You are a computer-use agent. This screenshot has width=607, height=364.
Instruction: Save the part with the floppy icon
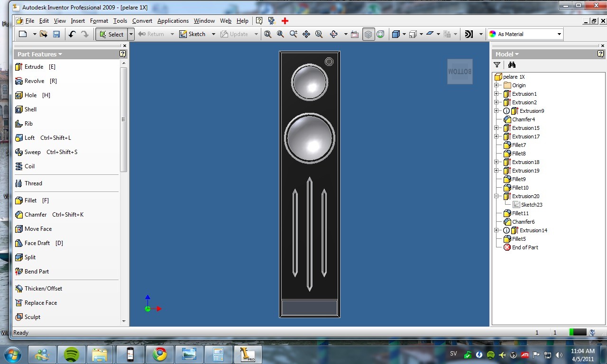56,34
